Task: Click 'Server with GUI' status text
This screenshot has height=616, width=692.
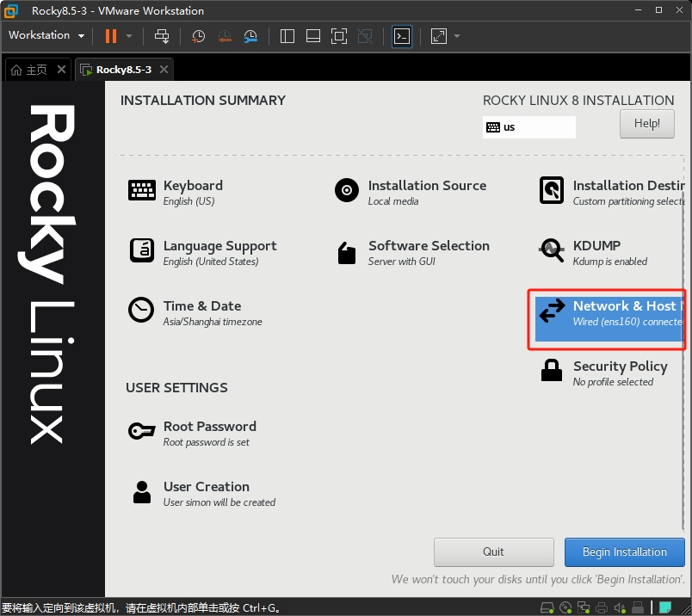Action: (x=402, y=262)
